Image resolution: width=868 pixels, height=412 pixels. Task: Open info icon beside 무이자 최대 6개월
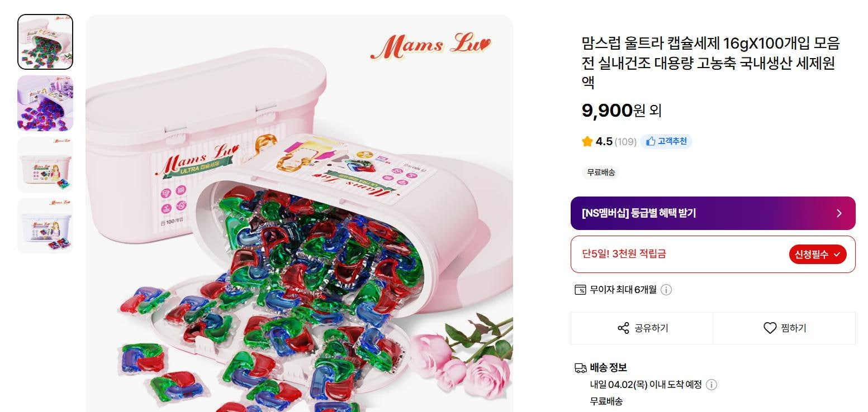click(x=666, y=290)
